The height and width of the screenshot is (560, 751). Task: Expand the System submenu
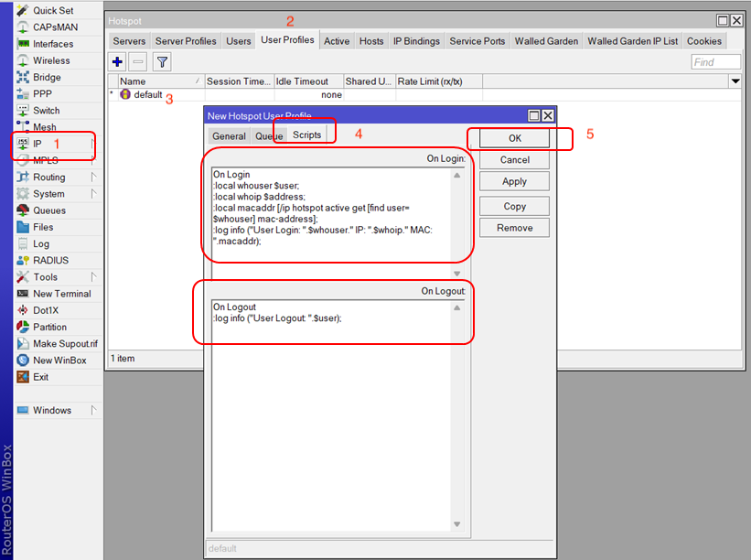94,194
